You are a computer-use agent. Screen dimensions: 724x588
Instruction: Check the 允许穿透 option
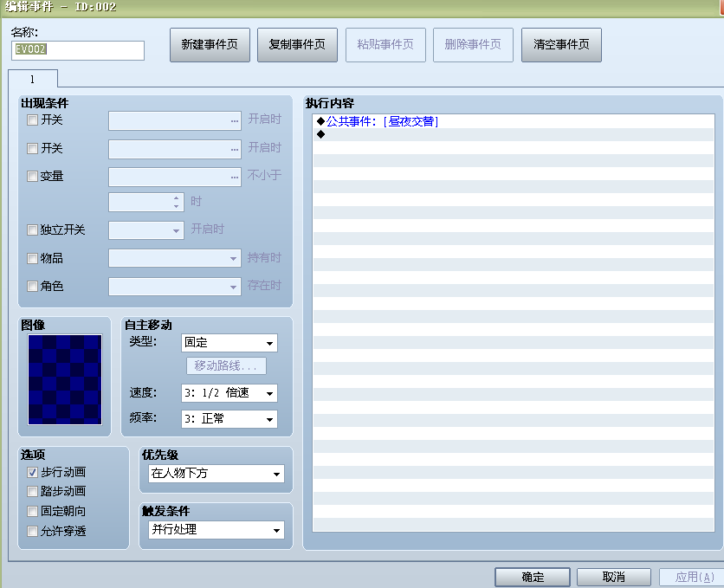point(32,531)
